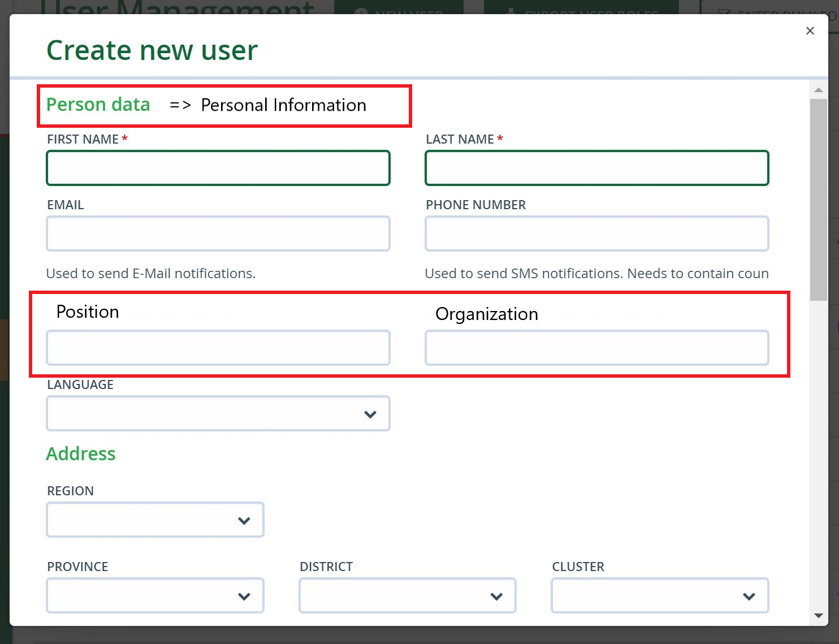Click the First Name input field
Image resolution: width=839 pixels, height=644 pixels.
[x=218, y=167]
